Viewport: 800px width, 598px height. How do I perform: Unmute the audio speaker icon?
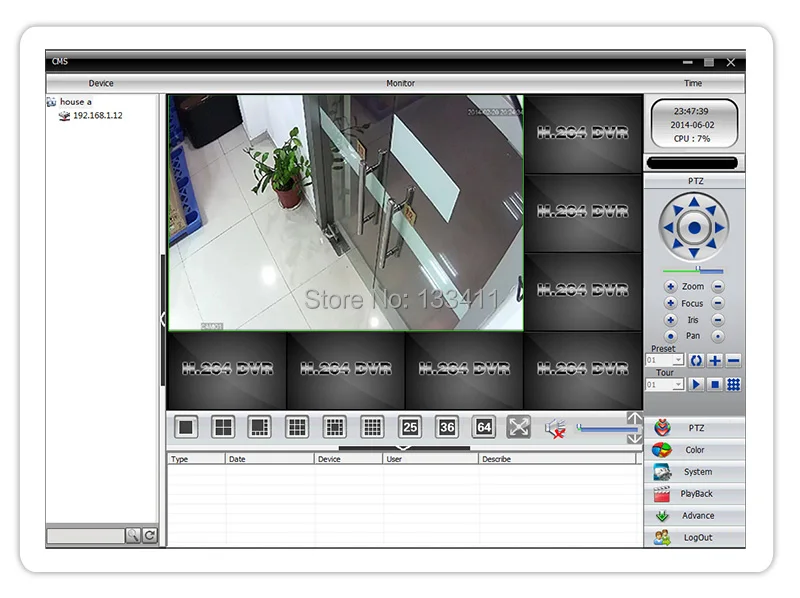point(555,428)
